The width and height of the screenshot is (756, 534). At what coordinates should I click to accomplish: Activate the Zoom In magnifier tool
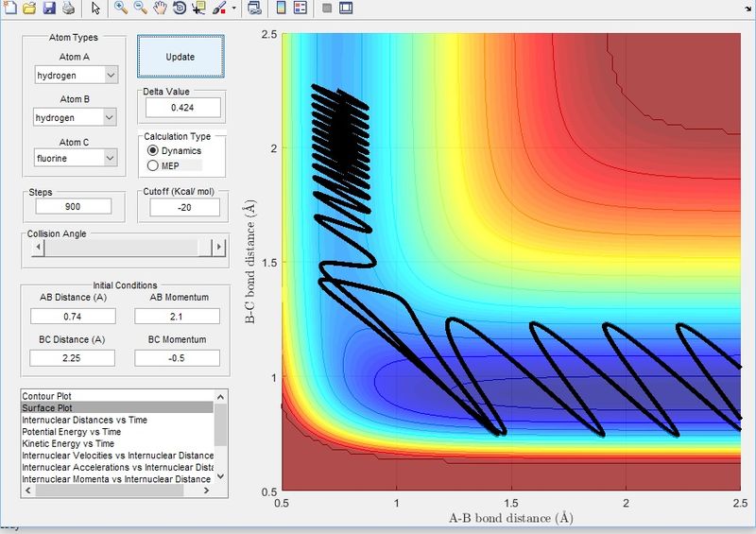tap(121, 8)
